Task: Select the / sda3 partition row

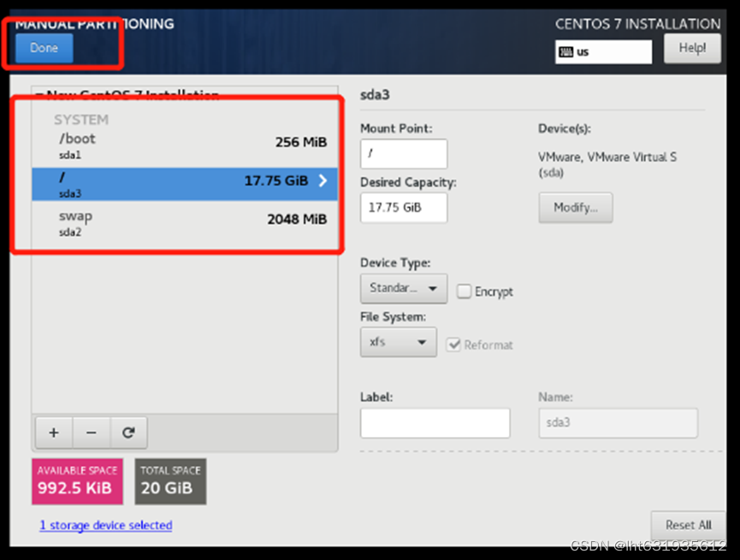Action: click(185, 184)
